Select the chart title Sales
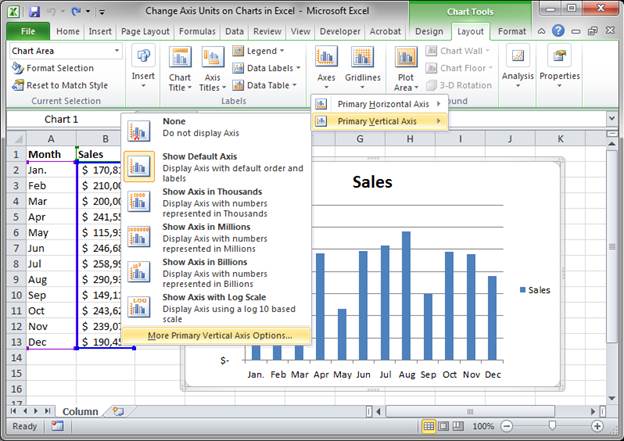This screenshot has height=441, width=624. [x=372, y=182]
